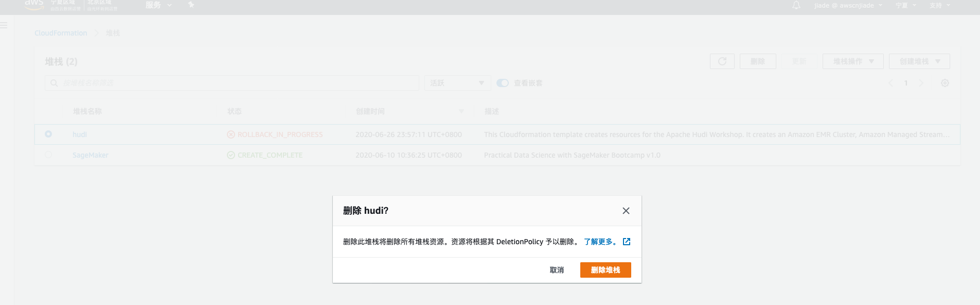The height and width of the screenshot is (305, 980).
Task: Expand the 活跃 status filter dropdown
Action: point(457,83)
